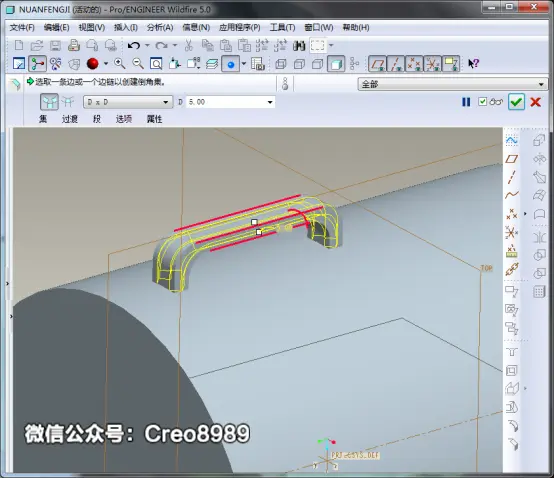Image resolution: width=554 pixels, height=478 pixels.
Task: Confirm chamfer with green checkmark
Action: click(516, 102)
